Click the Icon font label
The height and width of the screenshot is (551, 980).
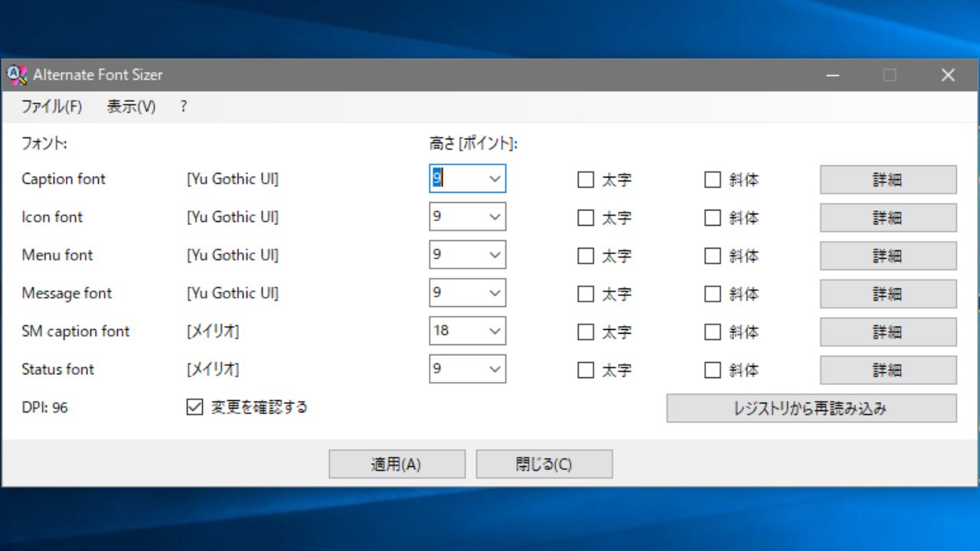pos(52,217)
